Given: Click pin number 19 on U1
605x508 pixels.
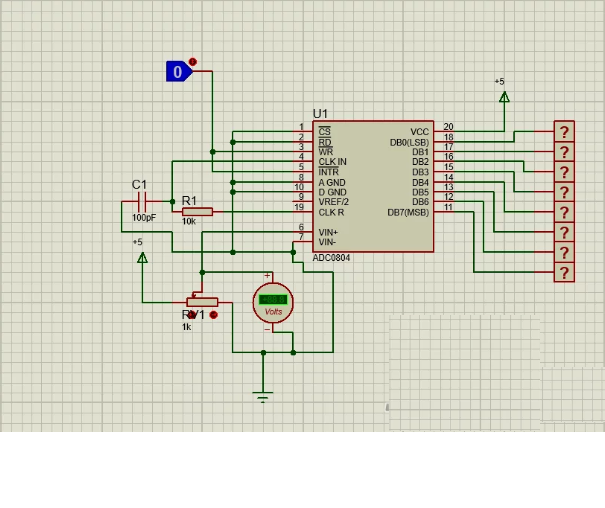Looking at the screenshot, I should coord(299,207).
